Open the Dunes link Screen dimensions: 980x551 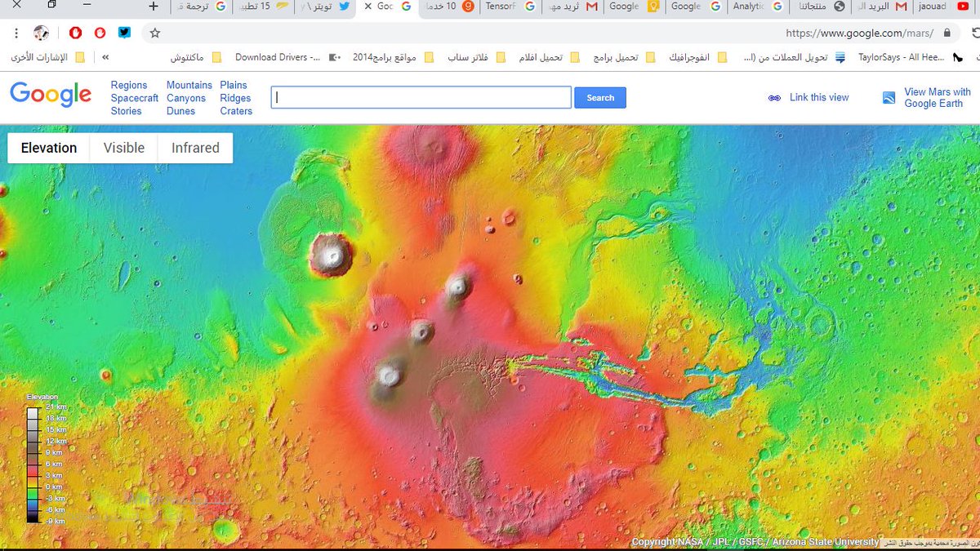[x=180, y=111]
